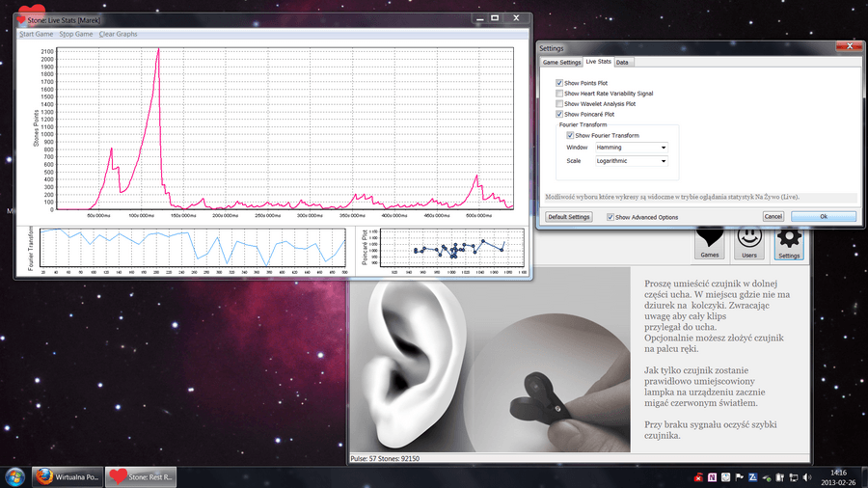Click the Default Settings button
Image resolution: width=868 pixels, height=488 pixels.
pyautogui.click(x=568, y=217)
